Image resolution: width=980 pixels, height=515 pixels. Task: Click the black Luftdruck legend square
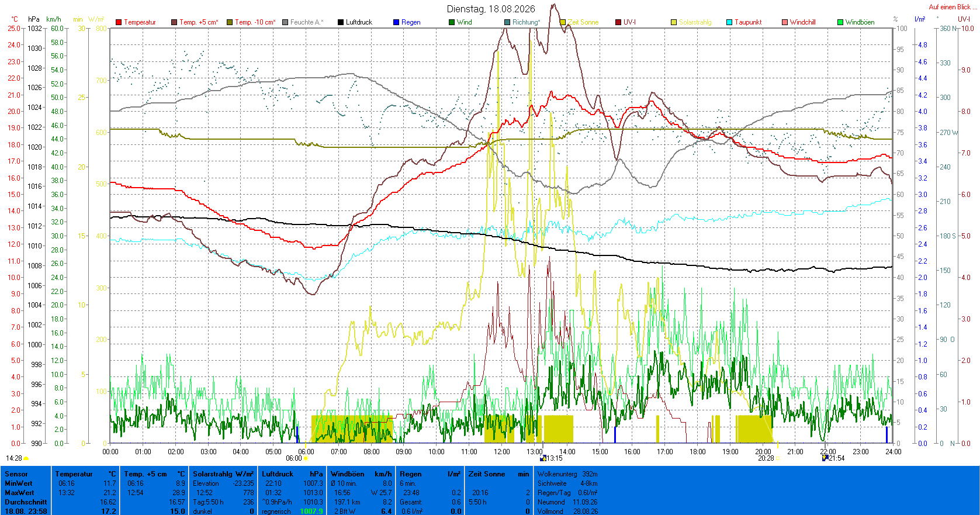(341, 22)
